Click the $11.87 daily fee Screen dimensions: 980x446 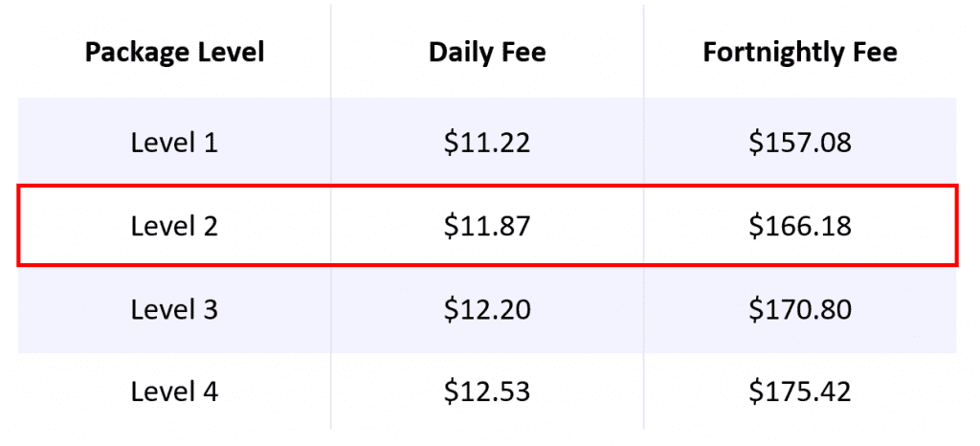click(x=487, y=226)
